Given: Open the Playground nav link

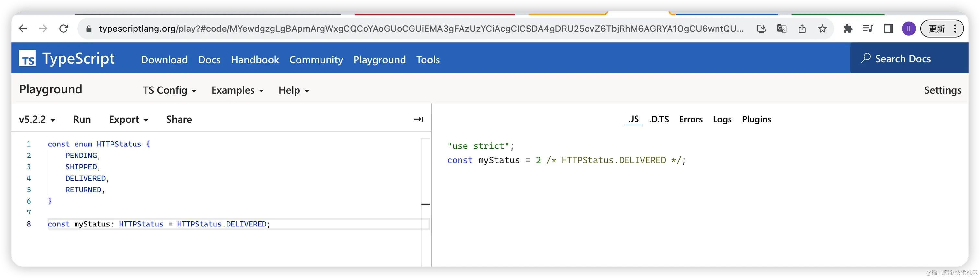Looking at the screenshot, I should tap(379, 60).
